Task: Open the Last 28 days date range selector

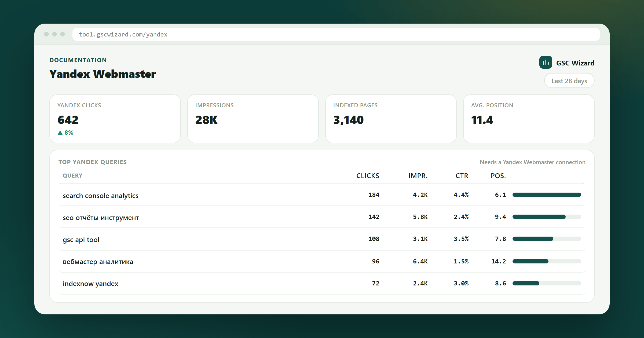Action: 569,81
